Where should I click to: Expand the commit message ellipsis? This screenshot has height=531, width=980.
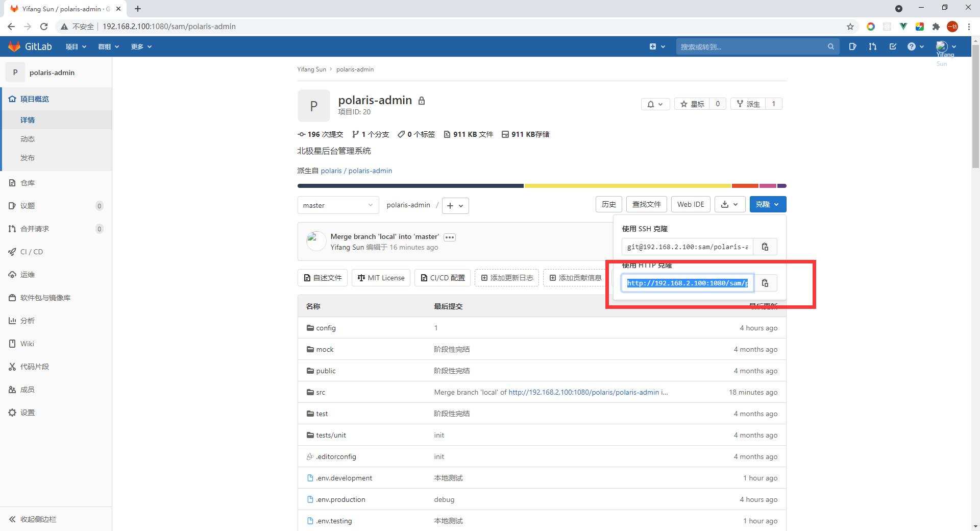[x=449, y=237]
